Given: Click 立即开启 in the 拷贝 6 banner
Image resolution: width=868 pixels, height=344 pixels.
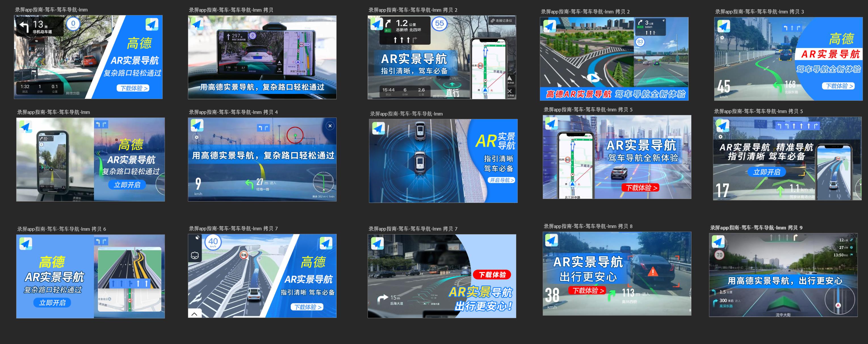Looking at the screenshot, I should 52,303.
